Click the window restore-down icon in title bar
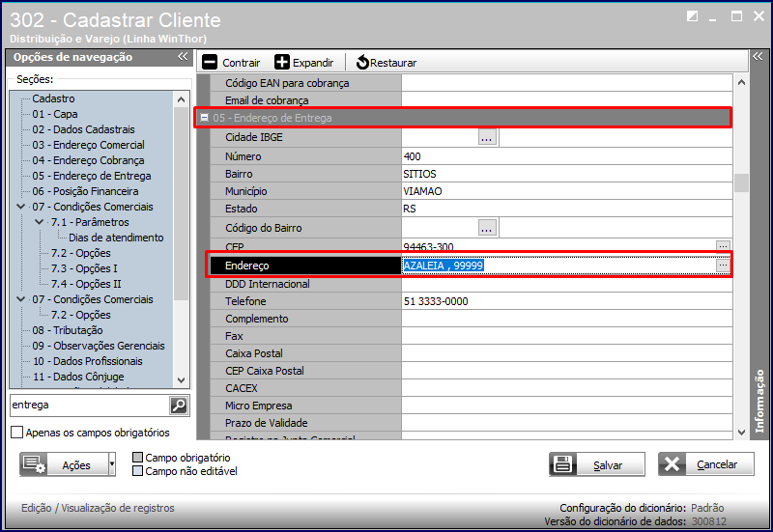Viewport: 773px width, 532px height. click(x=692, y=16)
